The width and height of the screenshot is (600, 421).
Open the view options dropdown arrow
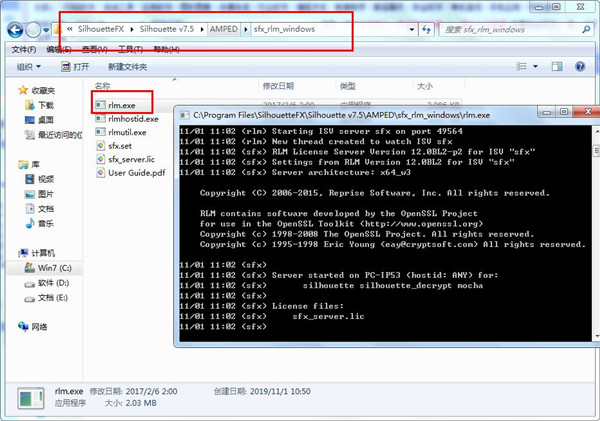click(535, 67)
